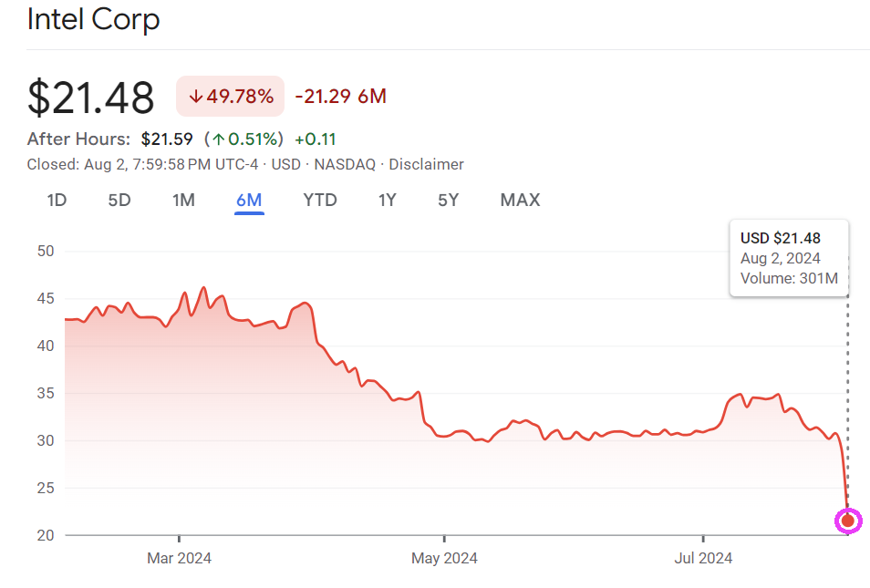870x588 pixels.
Task: Click the Mar 2024 axis label
Action: click(179, 558)
